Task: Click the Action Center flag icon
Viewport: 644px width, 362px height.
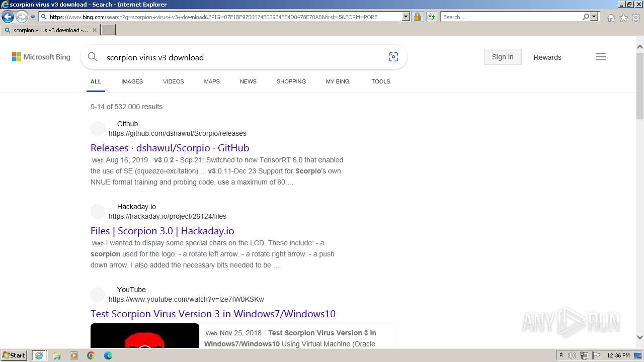Action: 596,355
